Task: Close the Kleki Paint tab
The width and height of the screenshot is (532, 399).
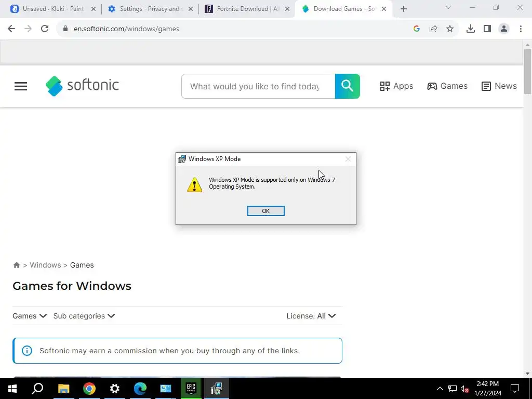Action: [94, 9]
